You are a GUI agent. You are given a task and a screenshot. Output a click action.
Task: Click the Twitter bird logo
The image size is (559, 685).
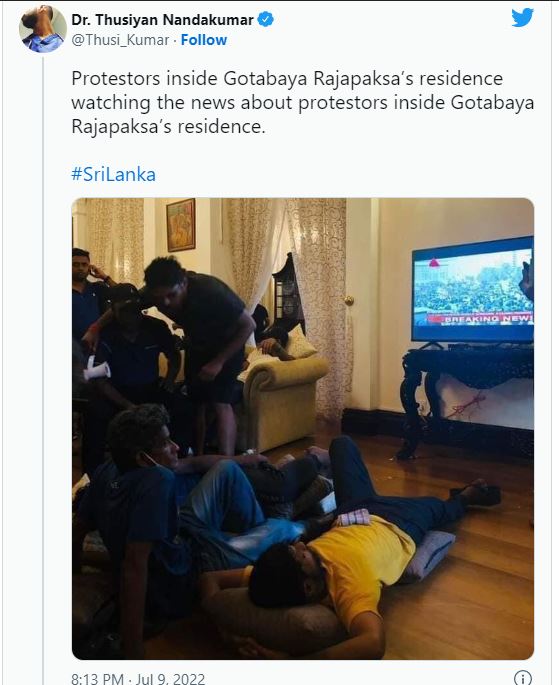click(523, 17)
